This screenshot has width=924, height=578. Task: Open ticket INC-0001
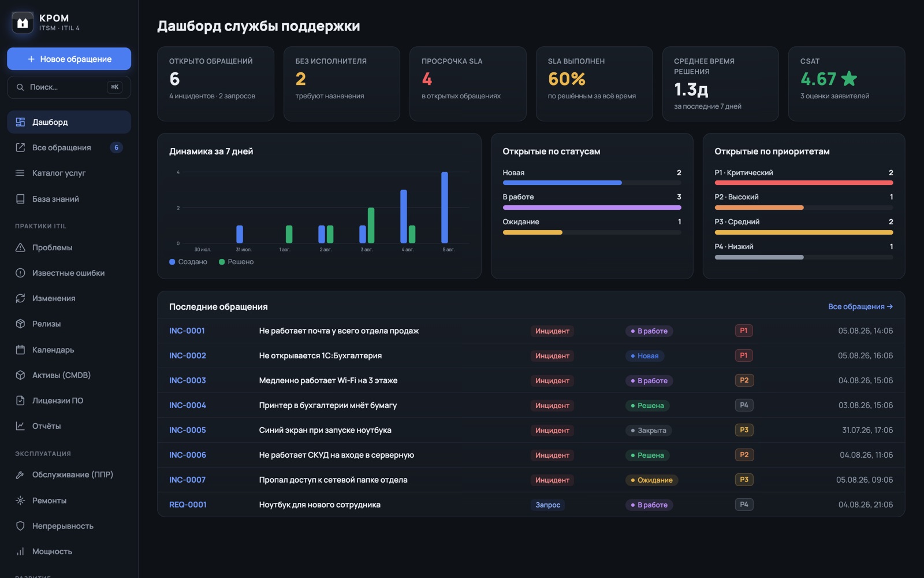tap(187, 331)
